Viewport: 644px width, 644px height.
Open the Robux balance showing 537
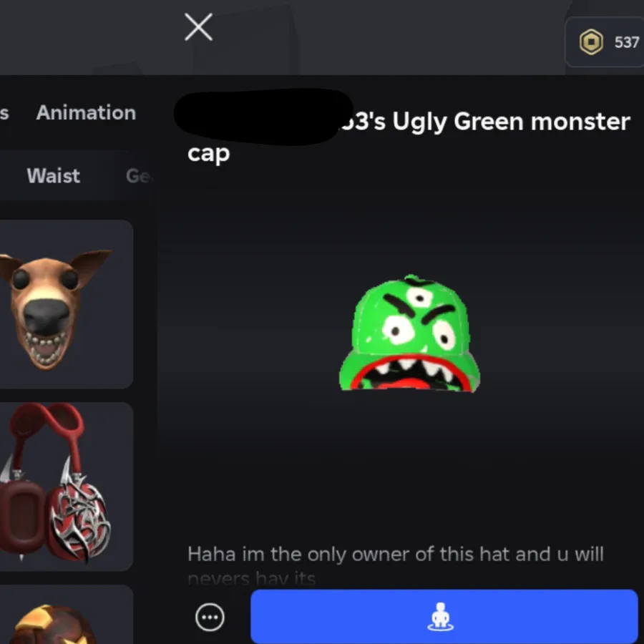pos(605,42)
